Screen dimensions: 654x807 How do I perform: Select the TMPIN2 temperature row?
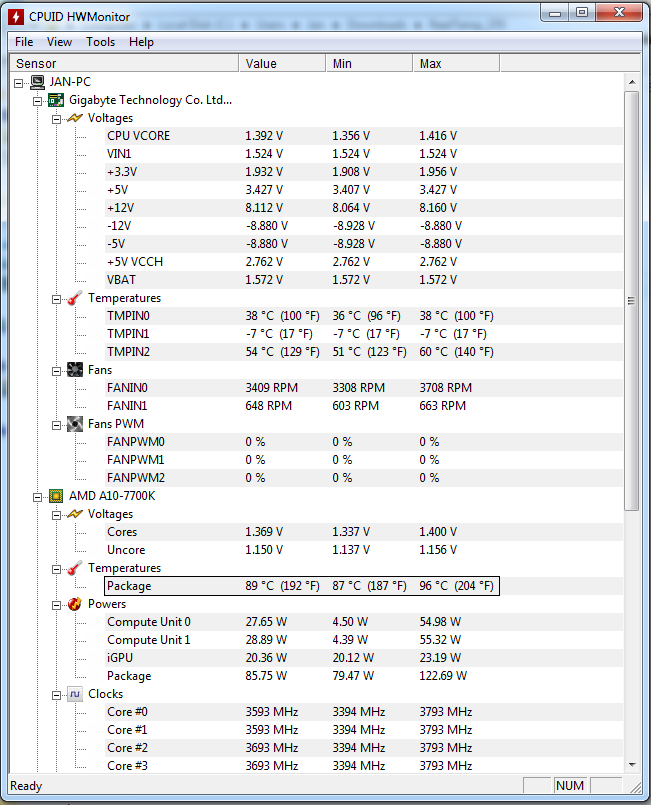[364, 352]
